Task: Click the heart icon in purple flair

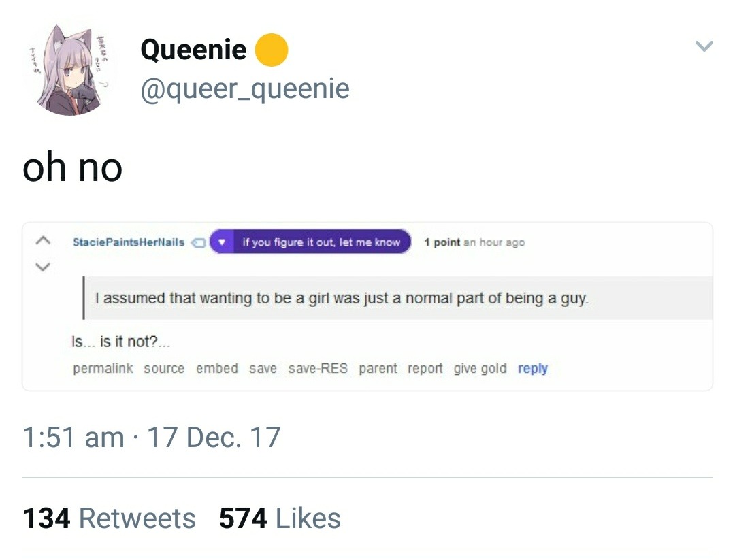Action: pyautogui.click(x=222, y=242)
